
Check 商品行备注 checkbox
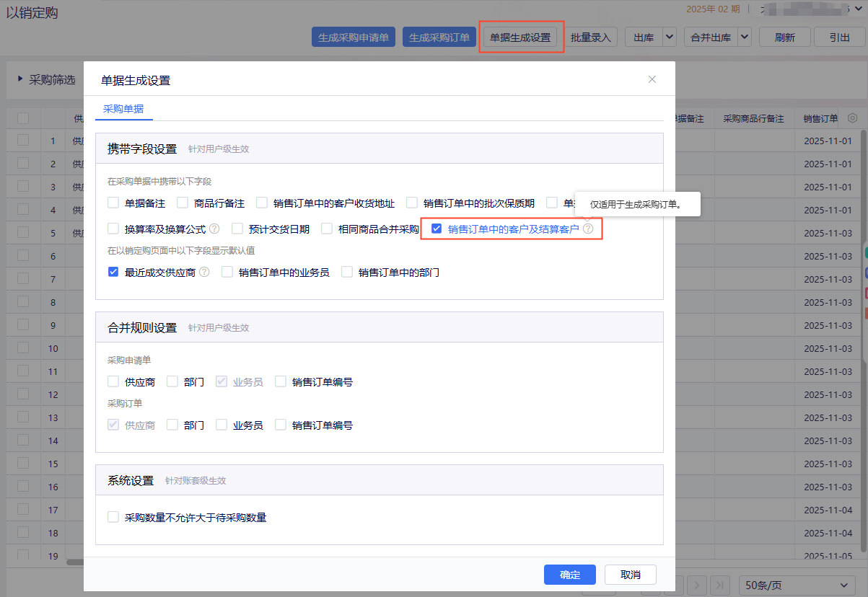pyautogui.click(x=183, y=203)
